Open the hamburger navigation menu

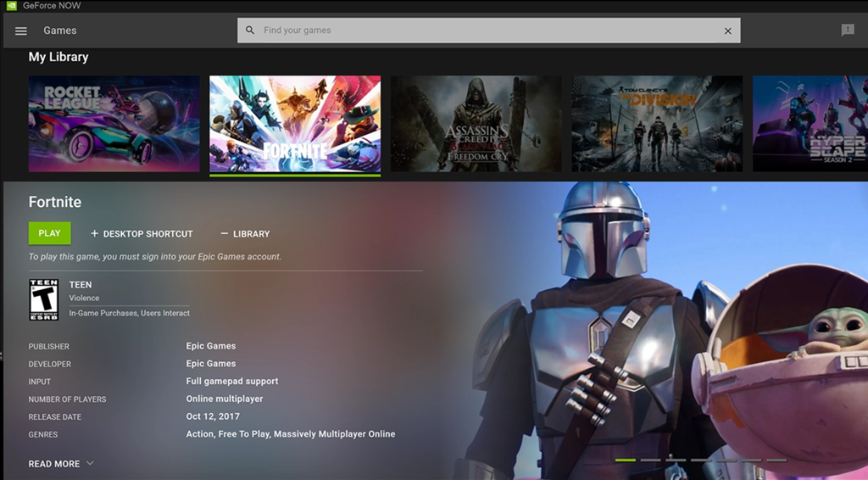[21, 31]
